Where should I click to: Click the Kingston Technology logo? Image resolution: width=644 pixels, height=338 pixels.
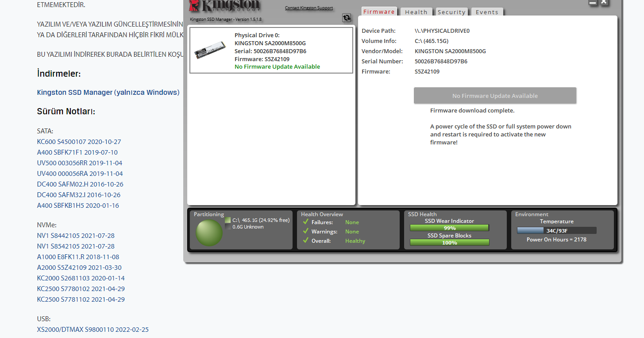click(x=224, y=6)
